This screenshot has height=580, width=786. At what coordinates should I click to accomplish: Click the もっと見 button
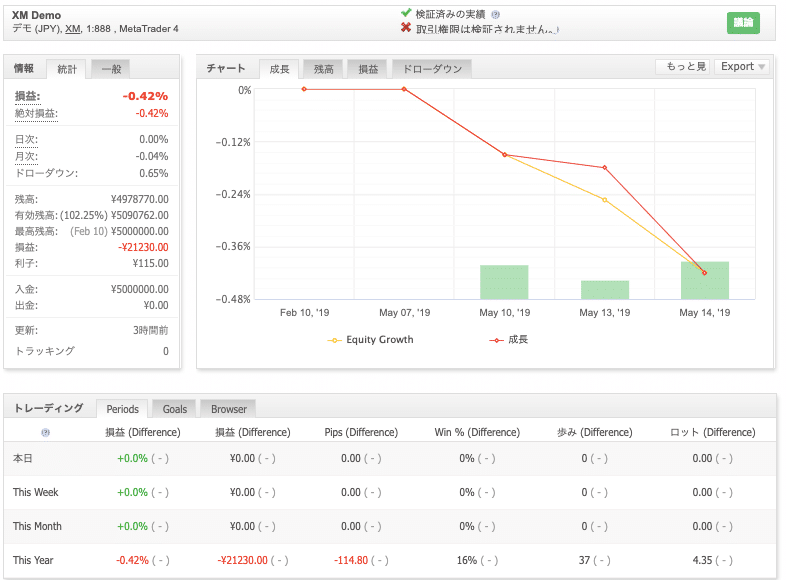(685, 67)
